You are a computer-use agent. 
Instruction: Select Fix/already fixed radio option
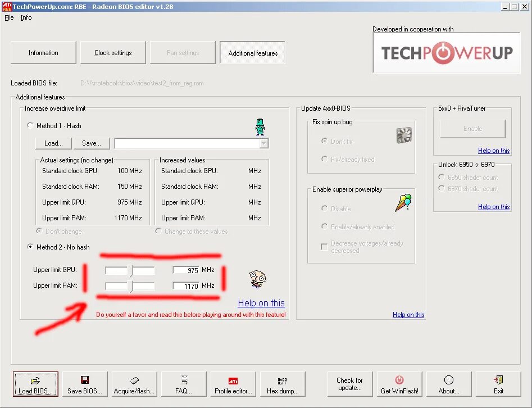click(325, 159)
